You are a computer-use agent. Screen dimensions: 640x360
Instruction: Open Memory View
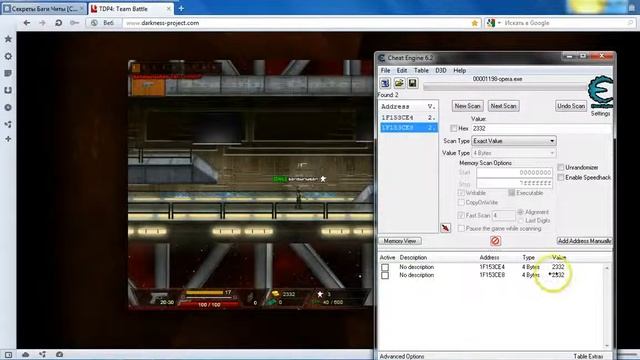pos(400,241)
